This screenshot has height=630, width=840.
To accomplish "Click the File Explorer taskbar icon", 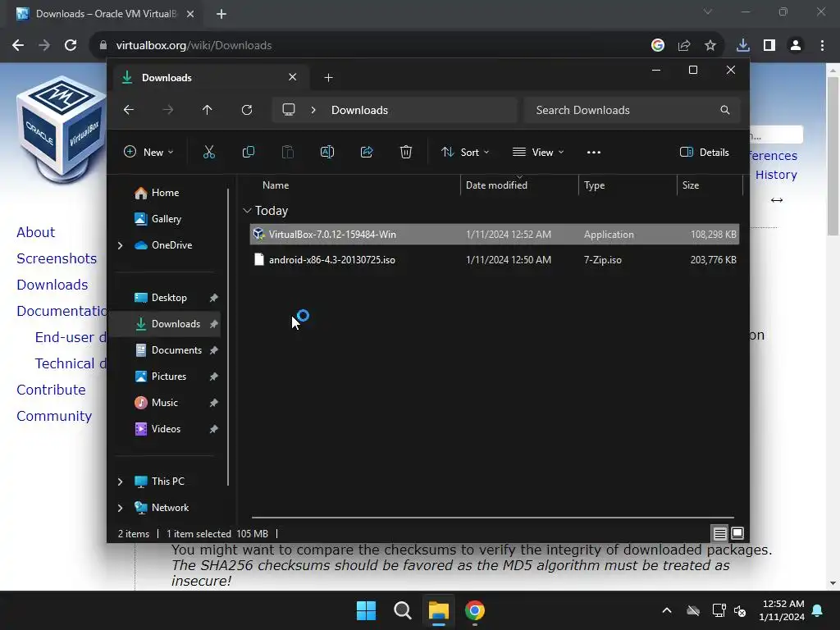I will [x=438, y=610].
